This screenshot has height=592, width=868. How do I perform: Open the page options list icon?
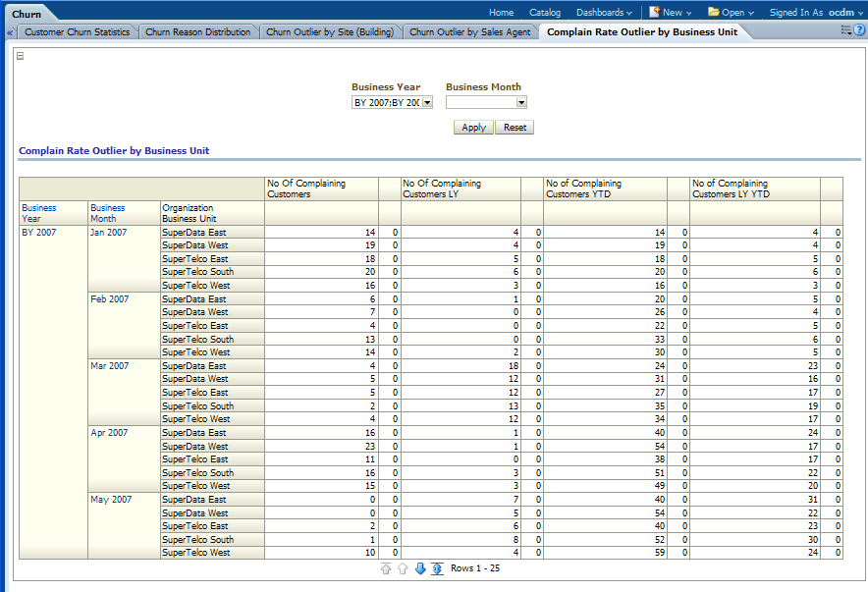845,31
